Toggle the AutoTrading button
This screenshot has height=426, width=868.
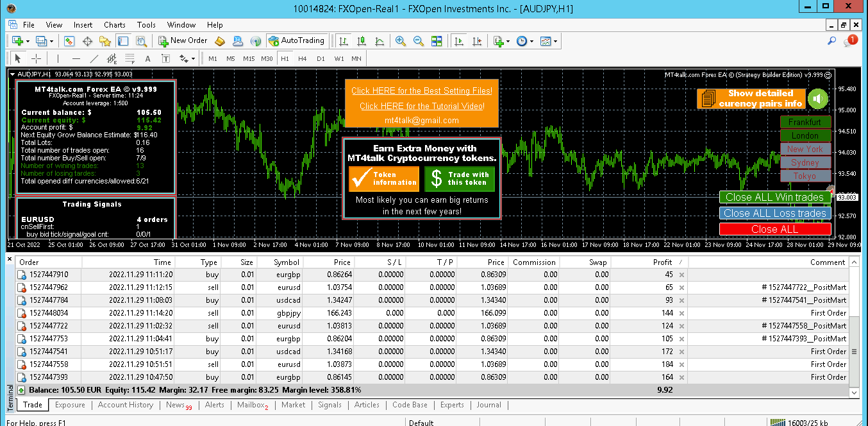[x=296, y=41]
